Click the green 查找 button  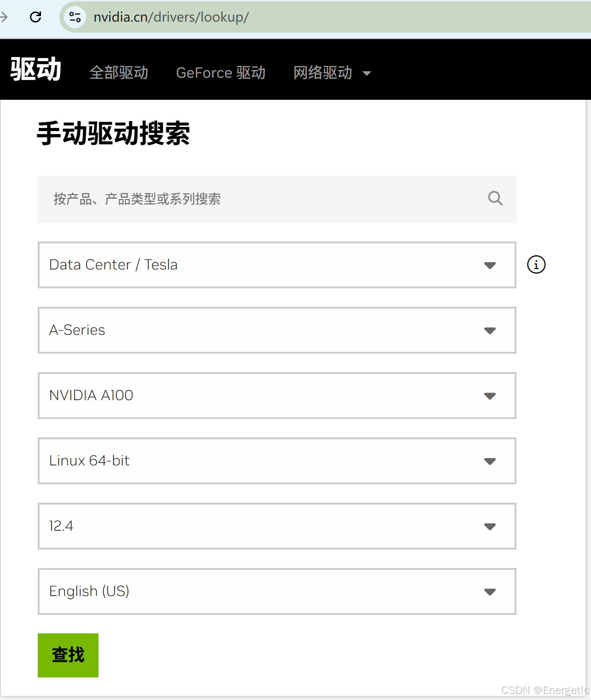click(x=68, y=655)
